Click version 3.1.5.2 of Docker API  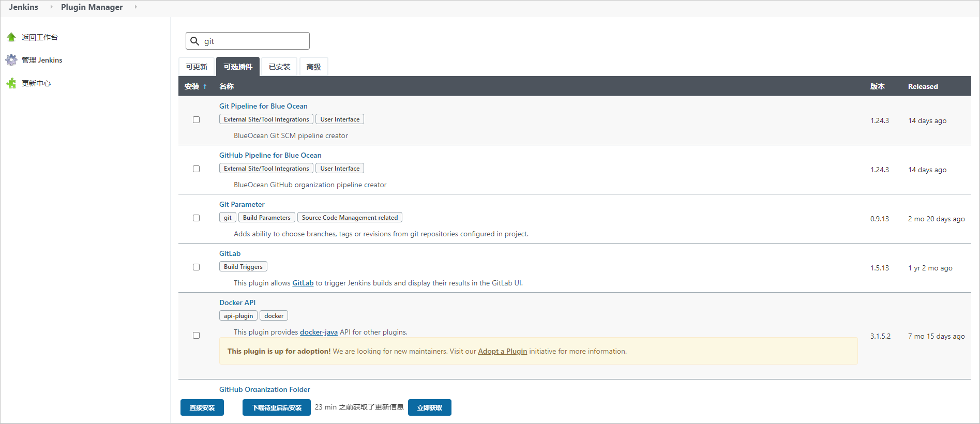(x=881, y=336)
